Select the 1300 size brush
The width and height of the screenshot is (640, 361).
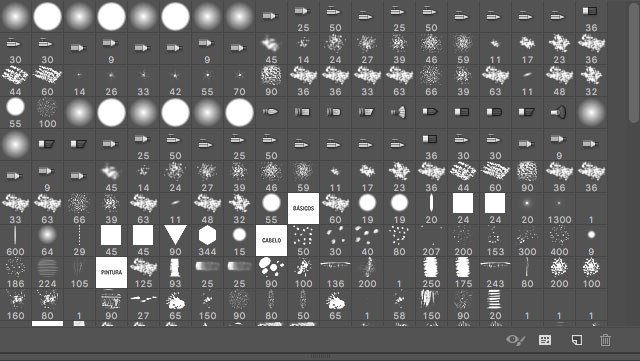pyautogui.click(x=559, y=208)
